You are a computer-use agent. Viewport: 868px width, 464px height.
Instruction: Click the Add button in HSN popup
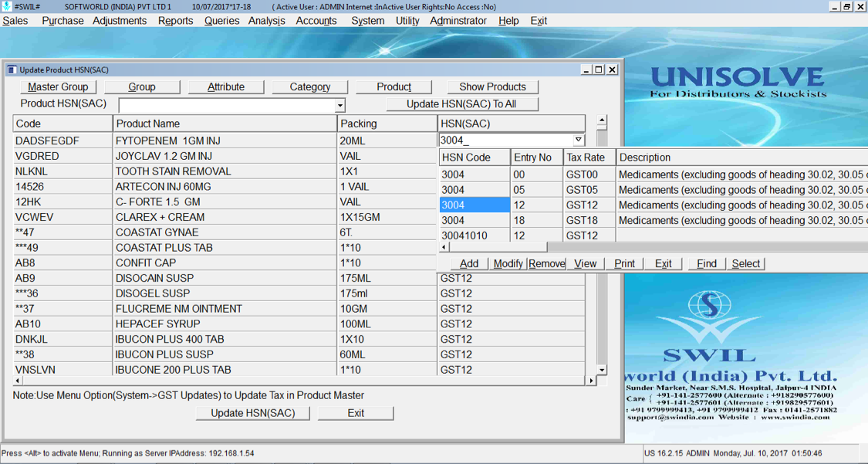pos(469,263)
